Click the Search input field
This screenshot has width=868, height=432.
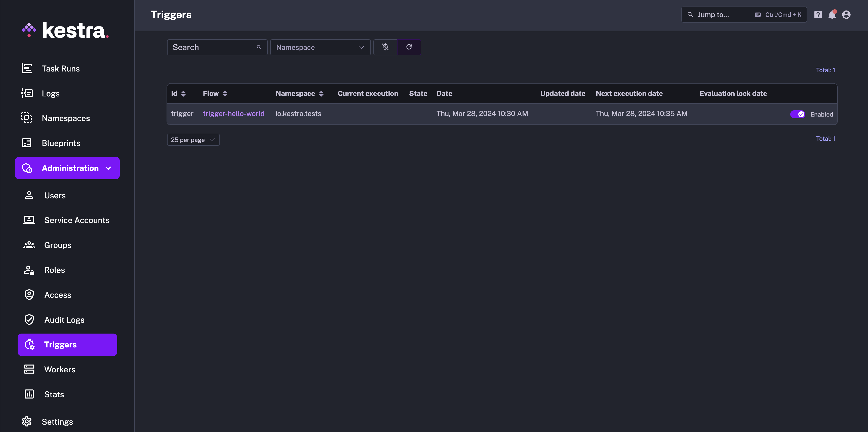click(x=216, y=47)
